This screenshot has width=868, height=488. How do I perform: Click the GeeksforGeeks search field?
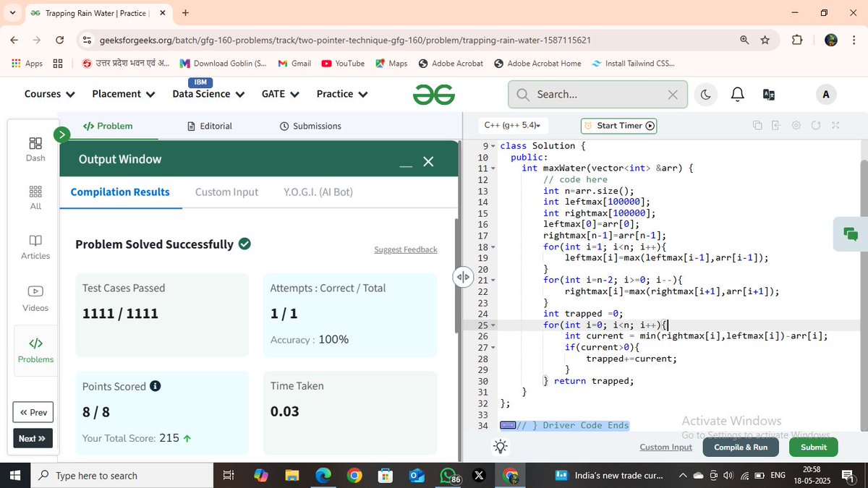tap(597, 94)
